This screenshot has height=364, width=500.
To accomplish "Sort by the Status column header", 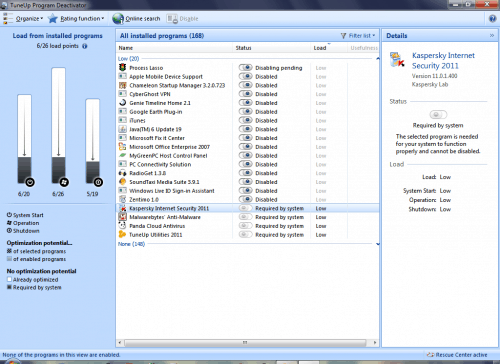I will [271, 48].
